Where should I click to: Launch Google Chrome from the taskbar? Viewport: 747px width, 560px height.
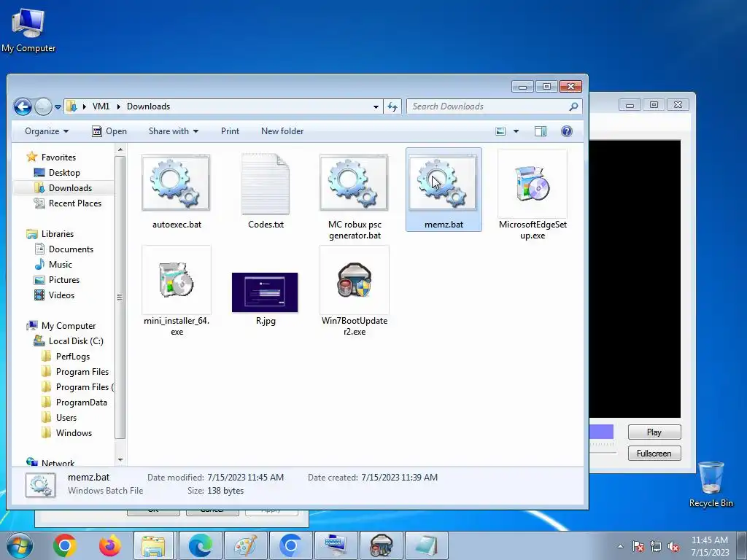click(x=65, y=545)
